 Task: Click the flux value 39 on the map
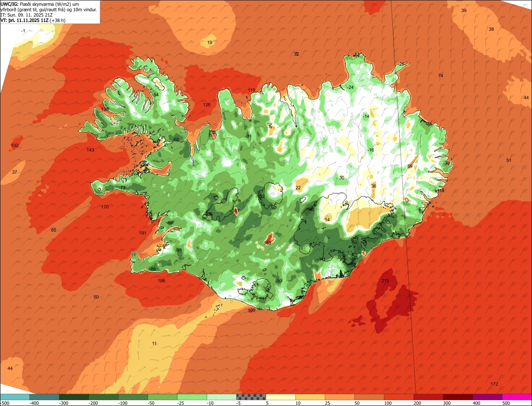click(464, 10)
